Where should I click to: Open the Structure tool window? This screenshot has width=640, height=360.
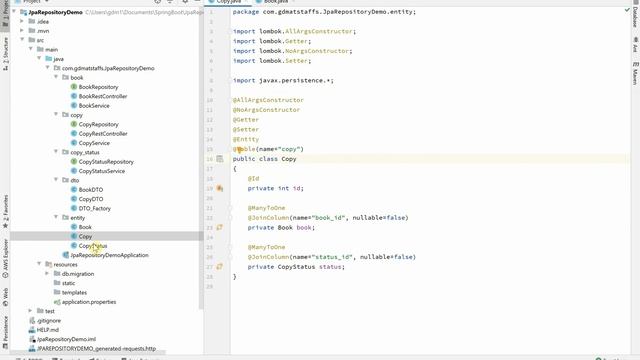pyautogui.click(x=5, y=53)
